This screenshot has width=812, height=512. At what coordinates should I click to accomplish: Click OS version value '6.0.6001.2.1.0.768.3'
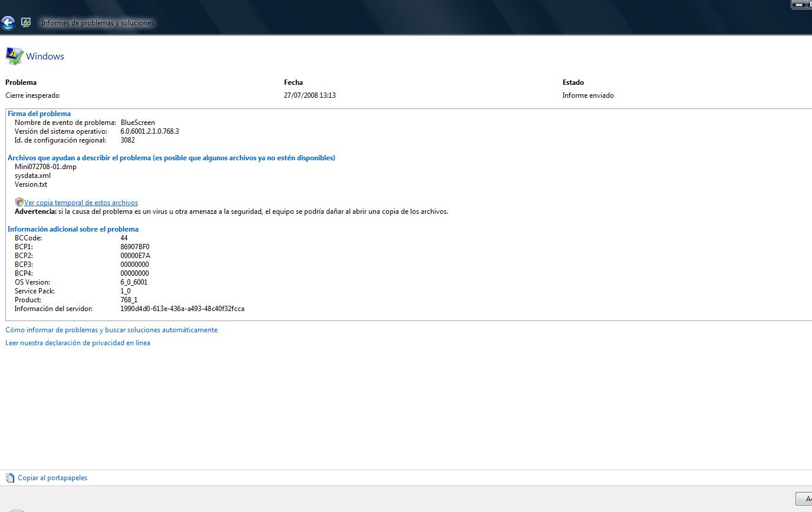[150, 131]
